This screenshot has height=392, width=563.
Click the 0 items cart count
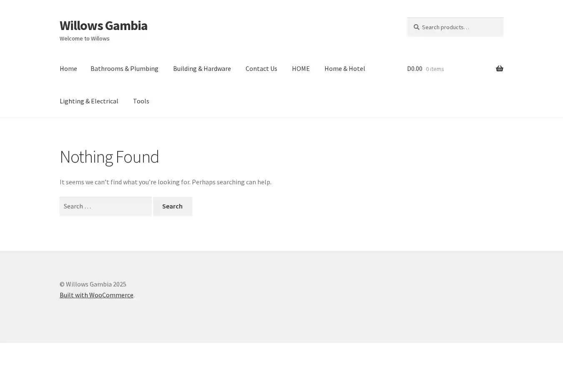click(x=435, y=69)
